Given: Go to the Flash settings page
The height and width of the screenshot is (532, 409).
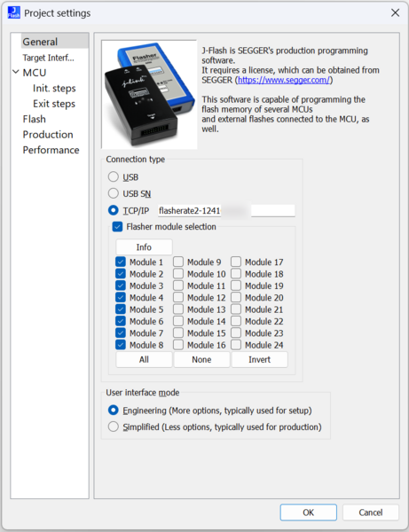Looking at the screenshot, I should (35, 119).
